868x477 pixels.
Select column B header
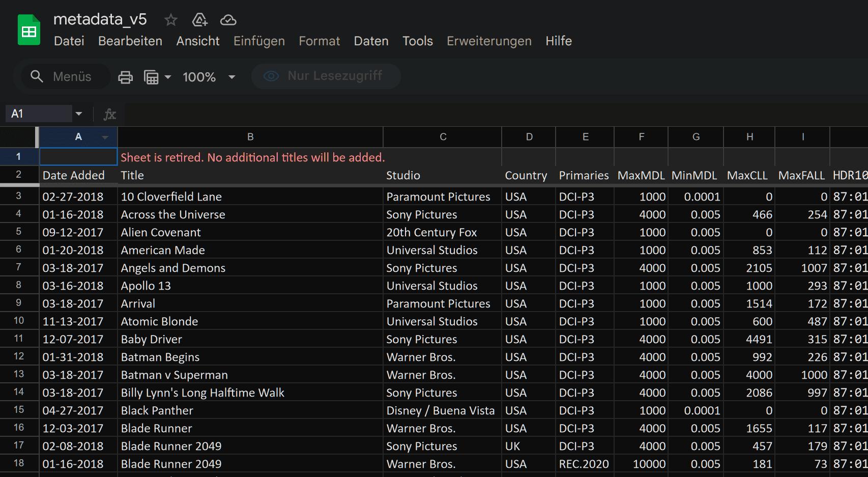(250, 137)
